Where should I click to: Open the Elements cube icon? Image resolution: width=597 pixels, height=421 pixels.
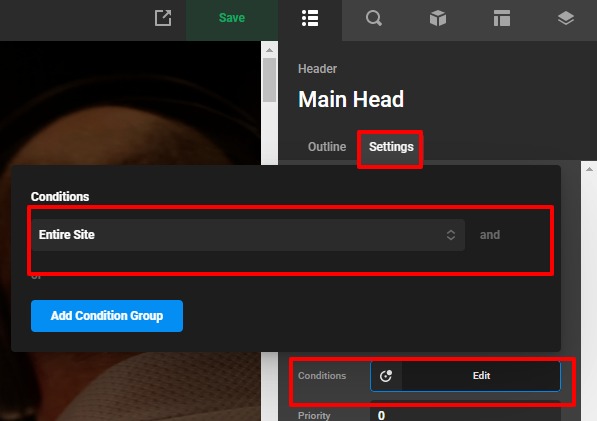[438, 18]
